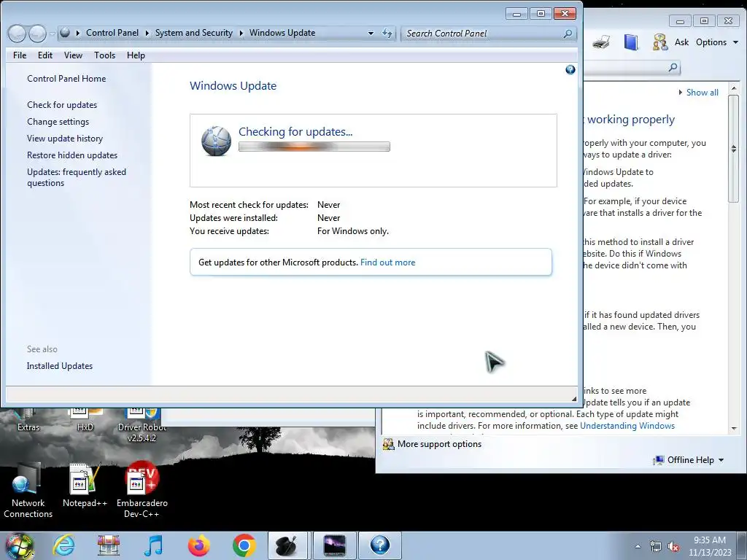Screen dimensions: 747x560
Task: Click the checking for updates progress bar
Action: (314, 147)
